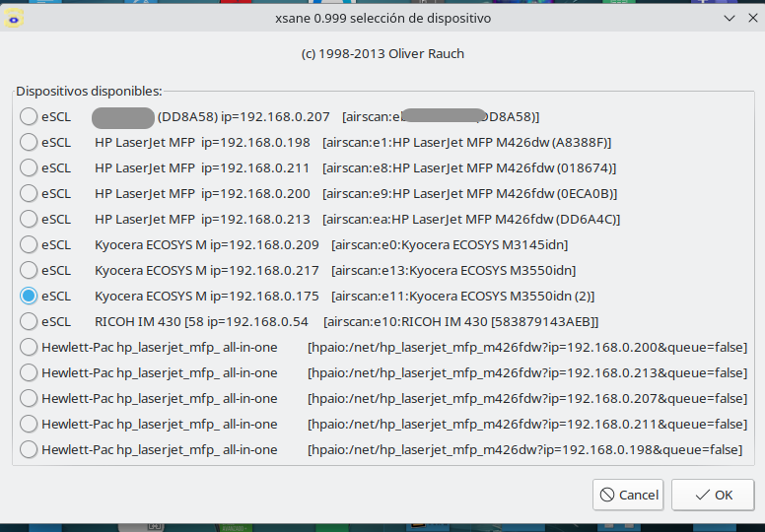Viewport: 765px width, 532px height.
Task: Select RICOH IM 430 radio button
Action: (29, 321)
